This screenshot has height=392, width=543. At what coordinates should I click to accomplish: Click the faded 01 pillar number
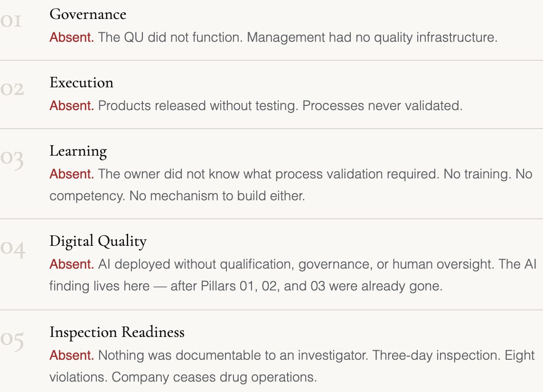[11, 21]
